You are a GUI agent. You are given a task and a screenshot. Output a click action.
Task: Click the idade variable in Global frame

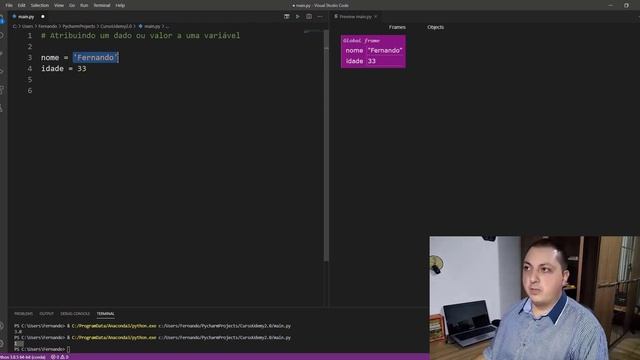click(354, 61)
